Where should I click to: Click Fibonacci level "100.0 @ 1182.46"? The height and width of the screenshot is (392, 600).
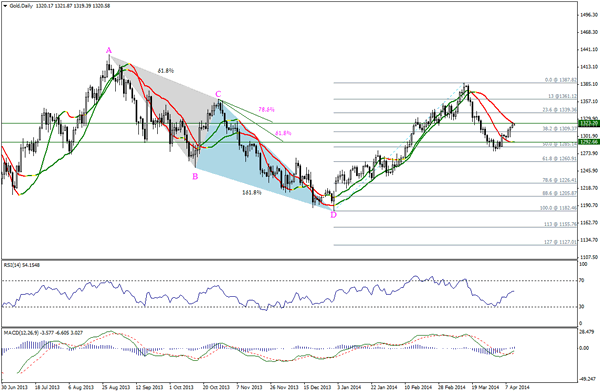coord(558,208)
